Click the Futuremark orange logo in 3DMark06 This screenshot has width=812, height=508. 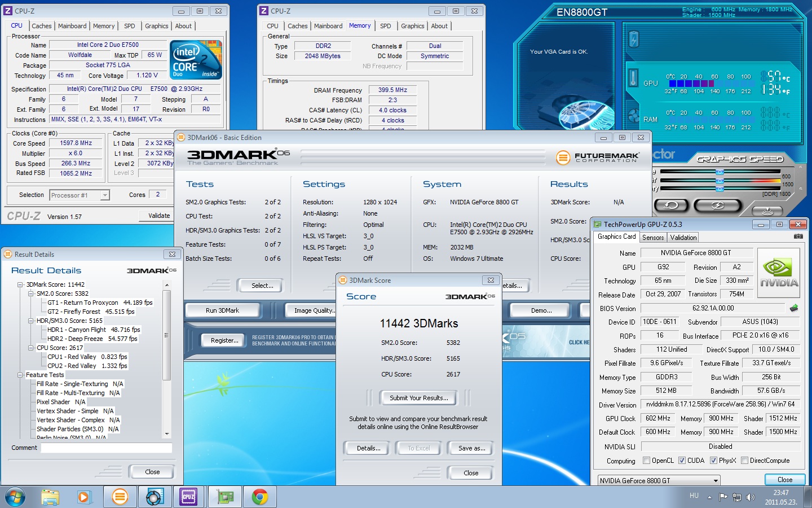point(563,157)
